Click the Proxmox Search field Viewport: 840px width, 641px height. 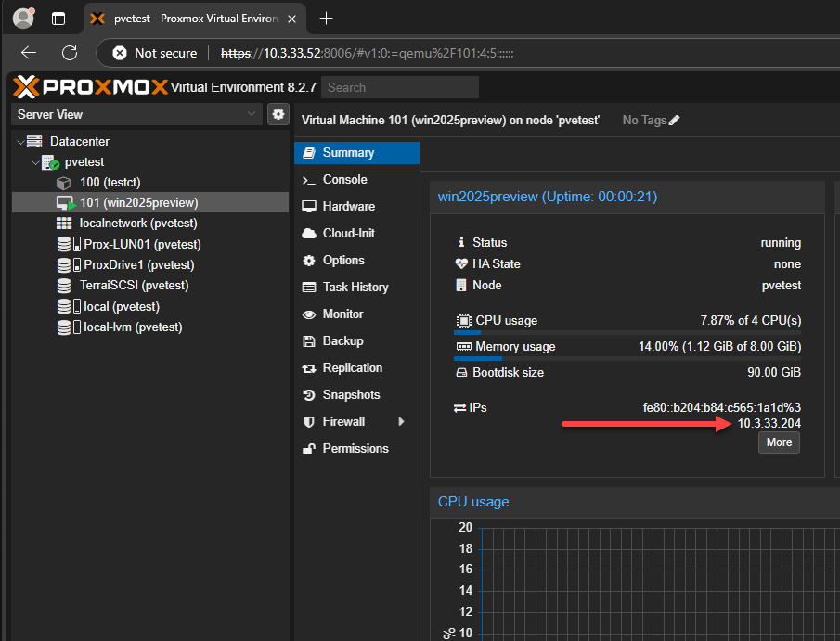399,87
